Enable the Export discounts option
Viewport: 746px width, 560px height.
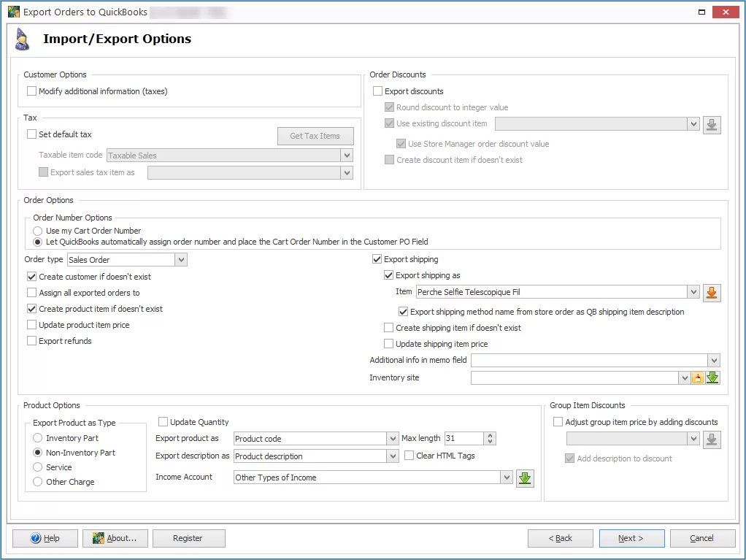(377, 89)
